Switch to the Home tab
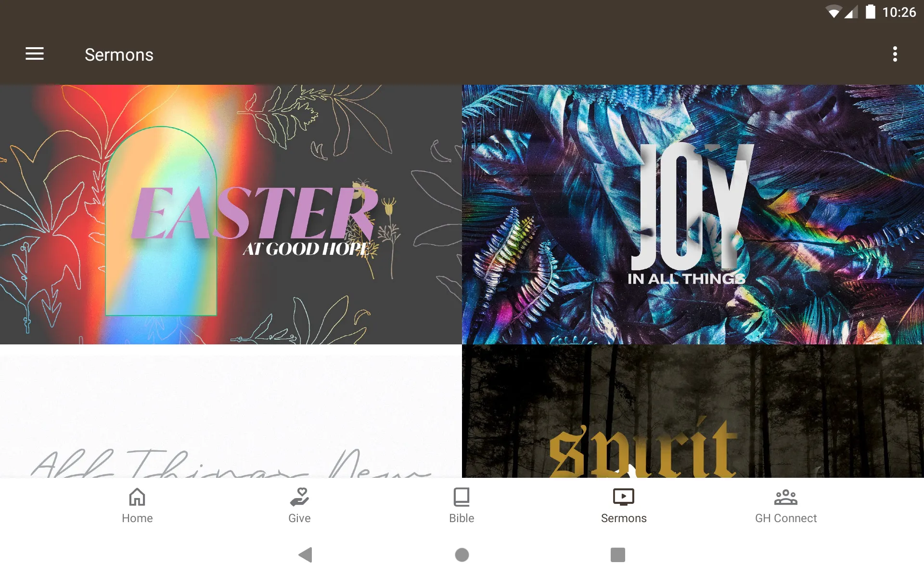 [137, 505]
